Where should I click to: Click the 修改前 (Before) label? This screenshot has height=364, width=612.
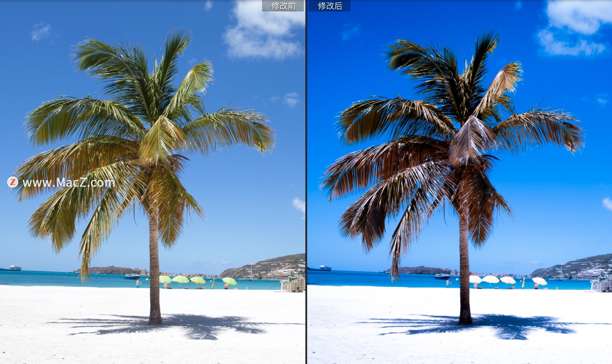[283, 6]
